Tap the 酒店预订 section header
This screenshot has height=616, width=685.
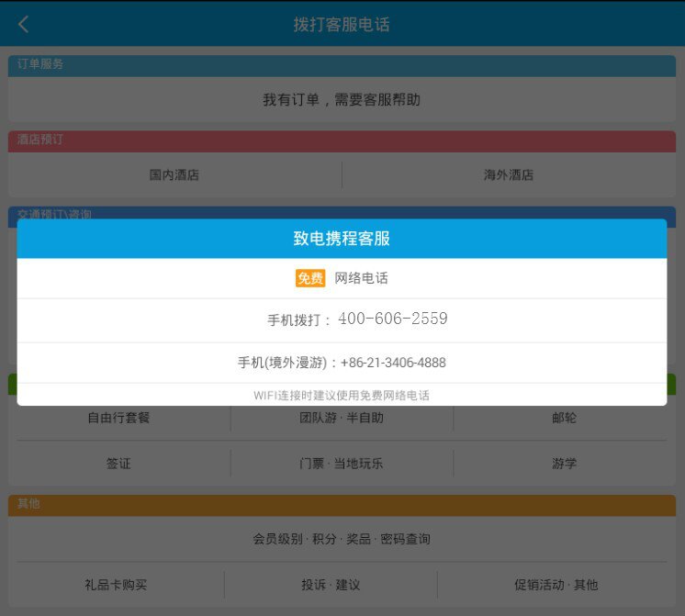coord(342,141)
